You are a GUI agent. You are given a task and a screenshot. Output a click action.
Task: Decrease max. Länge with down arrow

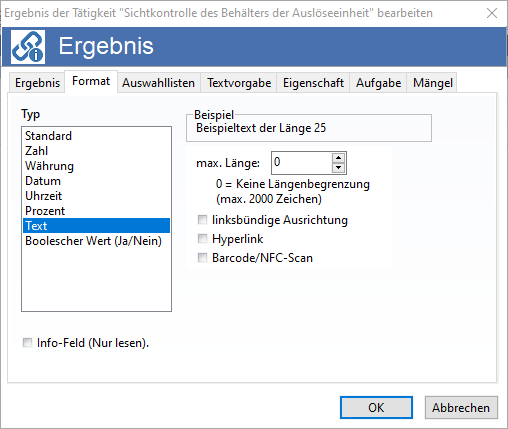click(339, 168)
